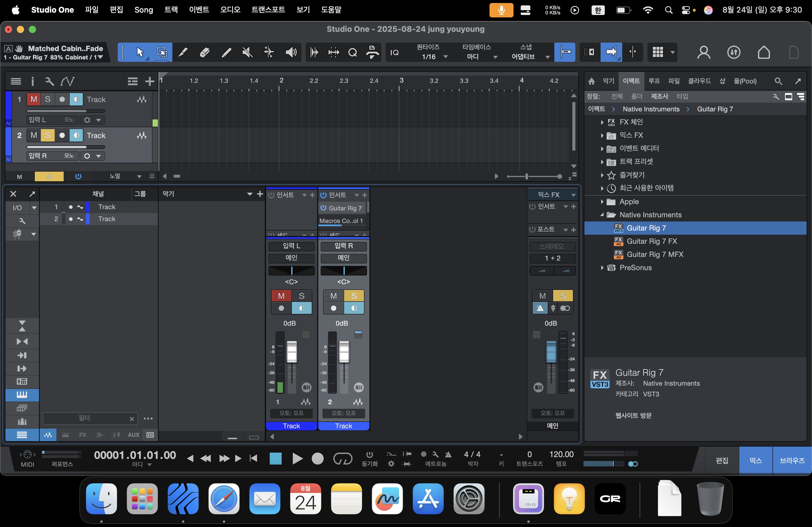Select the Arrow tool in toolbar
This screenshot has width=812, height=527.
[x=140, y=52]
